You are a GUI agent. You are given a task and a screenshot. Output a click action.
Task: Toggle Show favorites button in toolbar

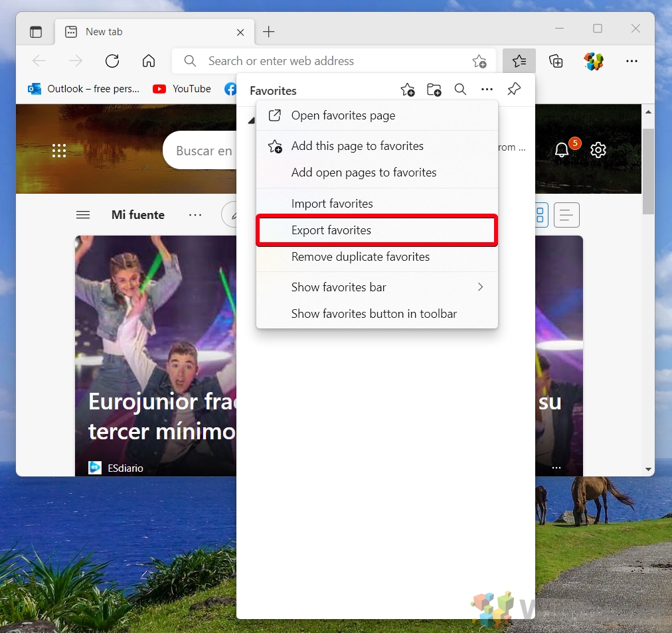pos(374,314)
